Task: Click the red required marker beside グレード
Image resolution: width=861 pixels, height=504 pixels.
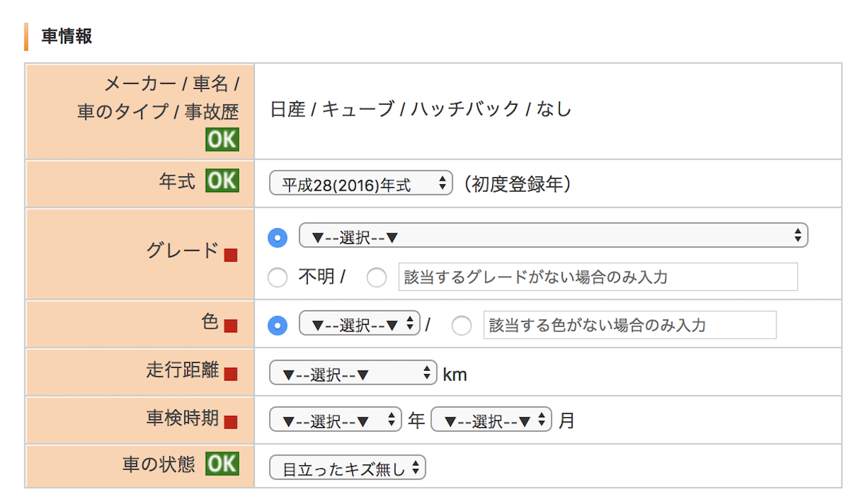Action: click(x=230, y=255)
